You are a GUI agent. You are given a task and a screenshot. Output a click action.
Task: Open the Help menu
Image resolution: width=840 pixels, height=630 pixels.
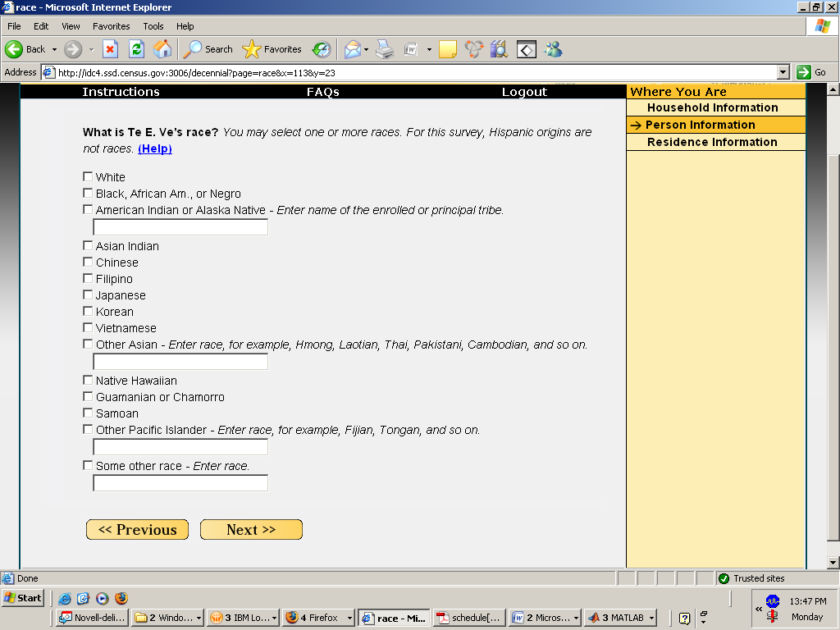point(185,26)
